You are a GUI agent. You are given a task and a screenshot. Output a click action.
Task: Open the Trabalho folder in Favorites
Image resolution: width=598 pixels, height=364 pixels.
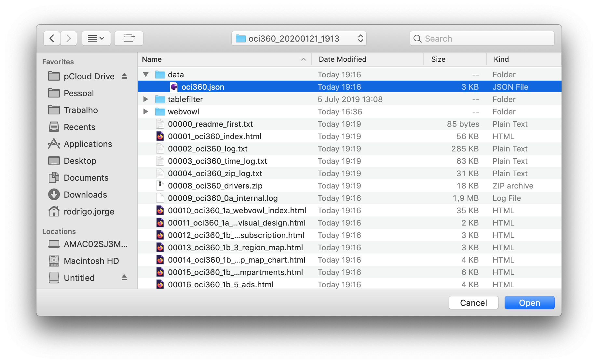click(81, 110)
